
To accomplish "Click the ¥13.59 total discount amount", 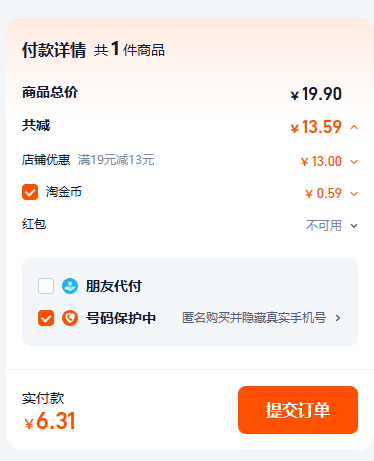I will point(316,127).
